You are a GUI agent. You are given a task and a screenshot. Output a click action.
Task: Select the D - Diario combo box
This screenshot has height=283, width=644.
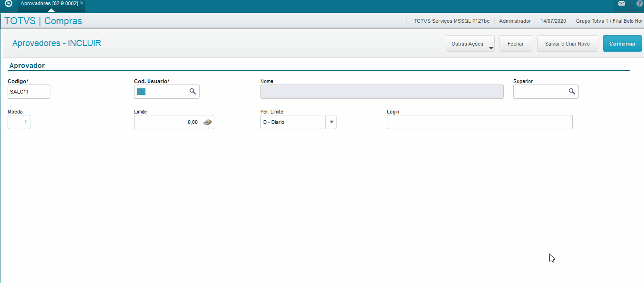298,122
